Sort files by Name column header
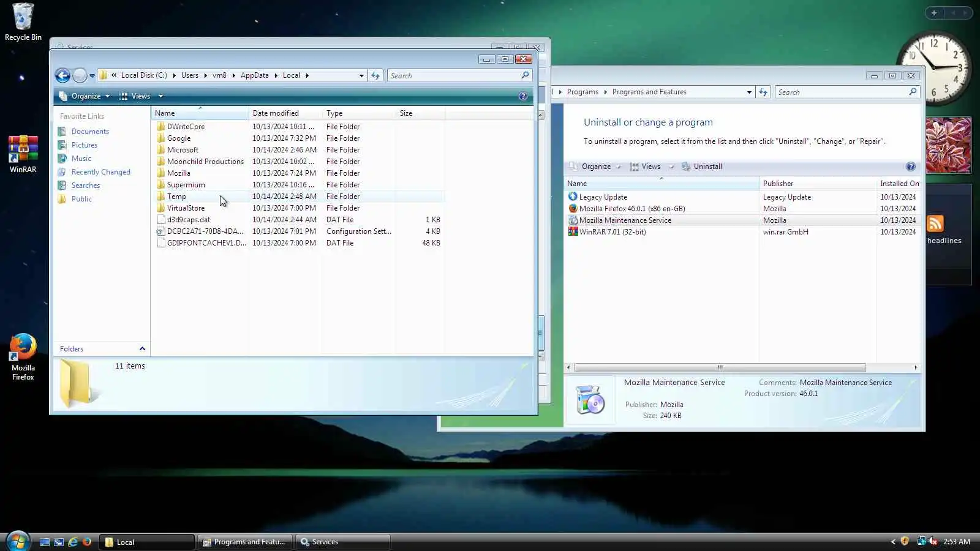The image size is (980, 551). (x=200, y=113)
